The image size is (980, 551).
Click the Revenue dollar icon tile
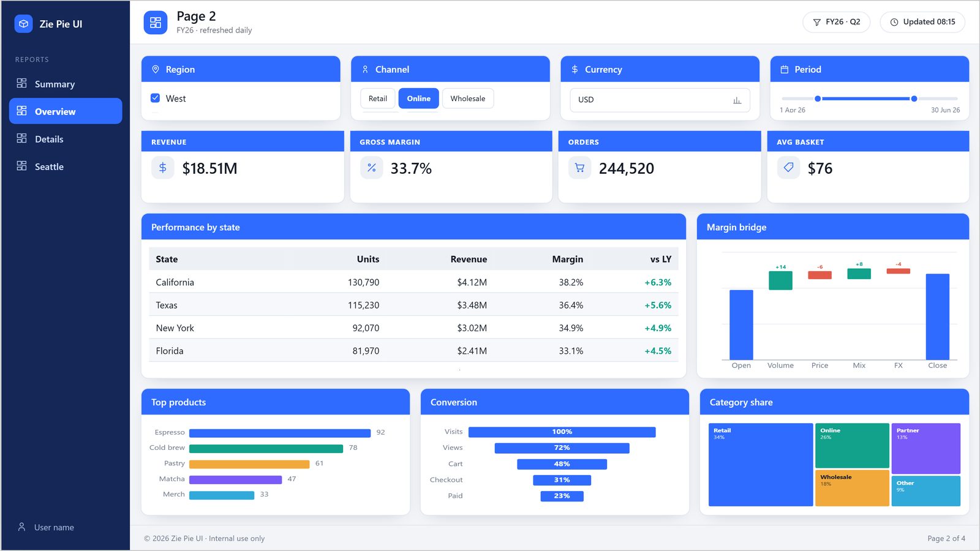pyautogui.click(x=163, y=168)
